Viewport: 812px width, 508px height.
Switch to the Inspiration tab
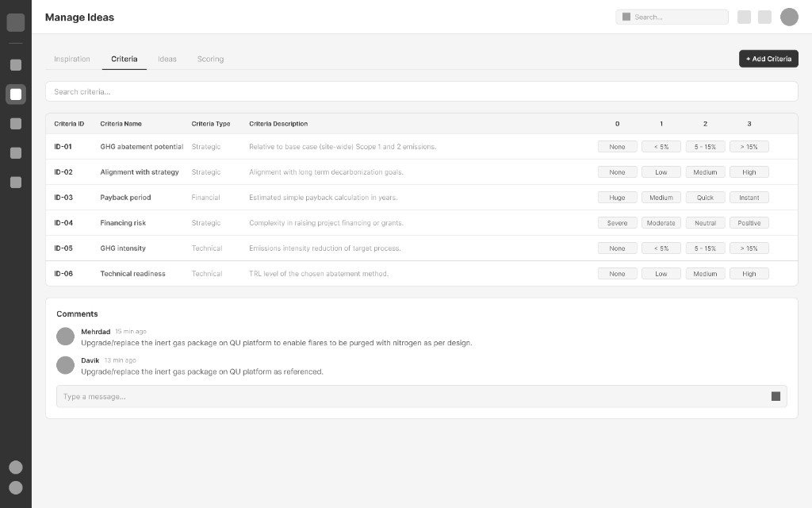pos(72,59)
